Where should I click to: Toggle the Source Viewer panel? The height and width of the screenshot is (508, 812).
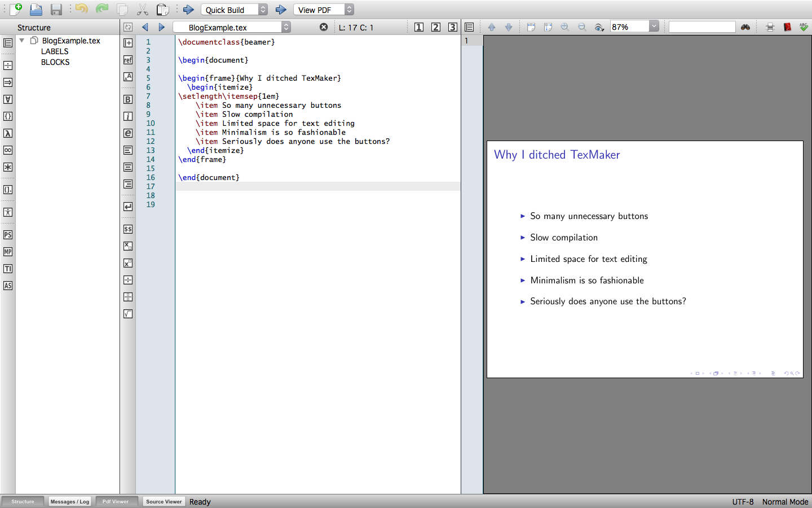tap(164, 501)
